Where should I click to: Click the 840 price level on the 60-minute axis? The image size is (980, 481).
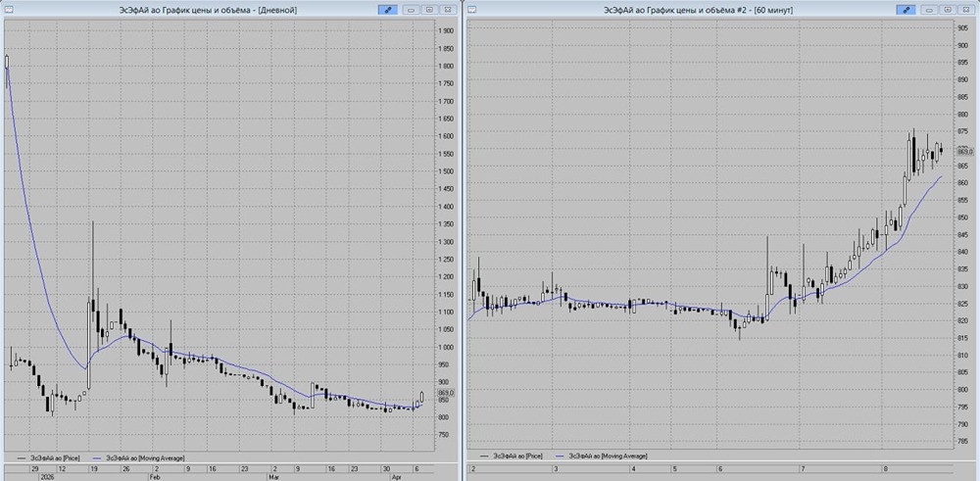pos(963,252)
